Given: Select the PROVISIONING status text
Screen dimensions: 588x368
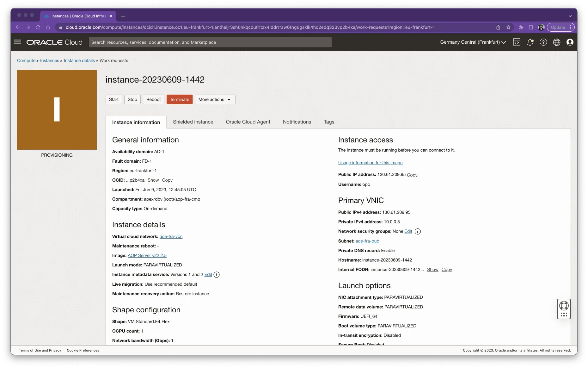Looking at the screenshot, I should tap(57, 155).
